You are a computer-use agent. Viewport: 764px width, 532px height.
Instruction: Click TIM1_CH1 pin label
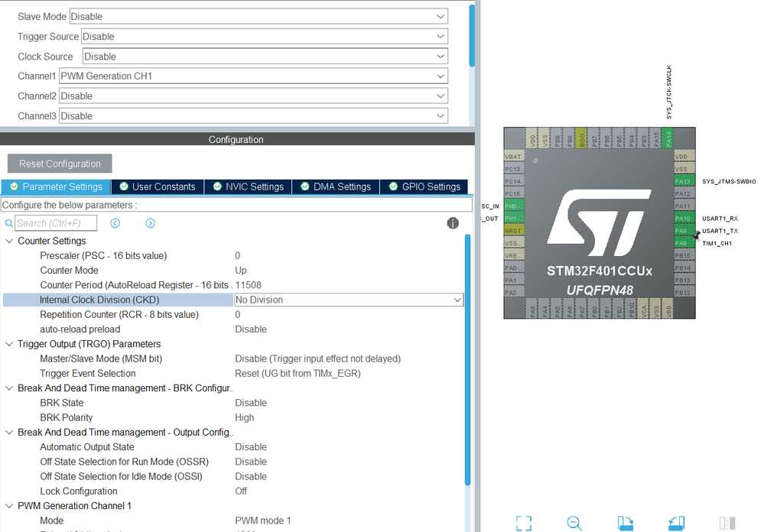(x=717, y=244)
